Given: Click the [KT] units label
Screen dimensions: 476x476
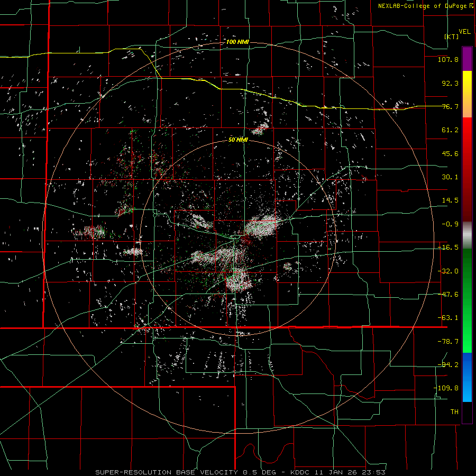Looking at the screenshot, I should [x=452, y=36].
